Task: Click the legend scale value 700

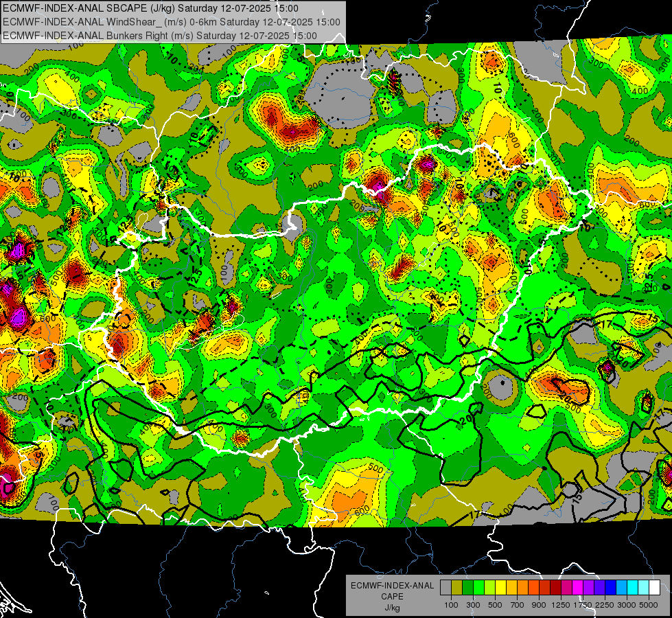Action: 518,605
